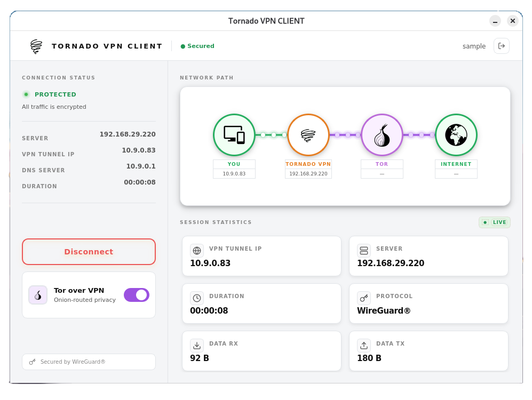Click the upload icon on the Data TX card

pos(364,345)
